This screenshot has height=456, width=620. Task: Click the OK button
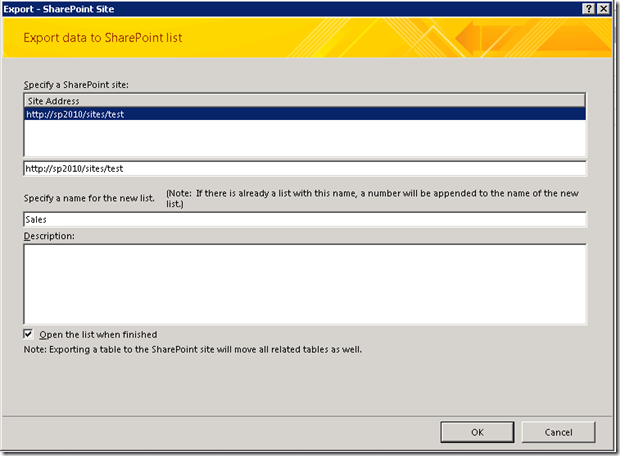tap(477, 432)
